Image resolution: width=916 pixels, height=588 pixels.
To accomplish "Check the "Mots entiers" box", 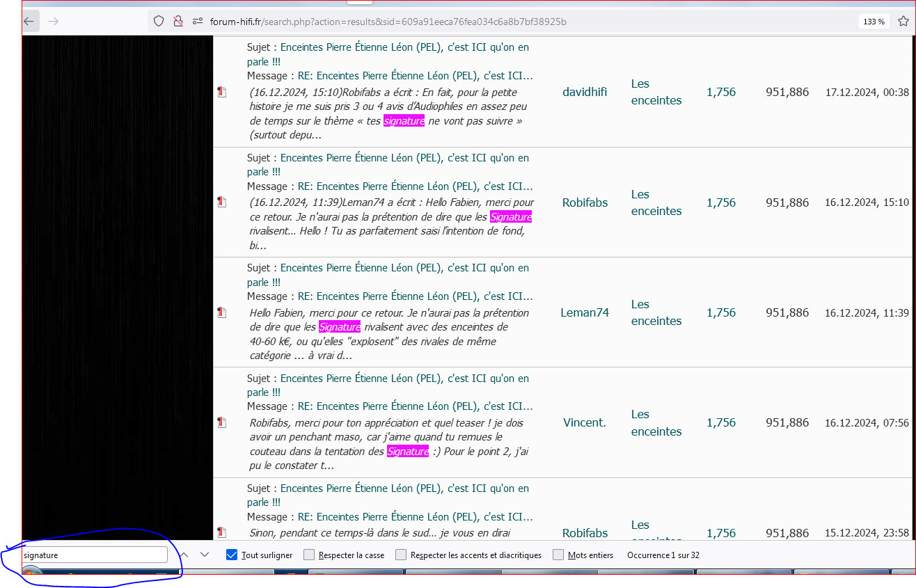I will 558,555.
